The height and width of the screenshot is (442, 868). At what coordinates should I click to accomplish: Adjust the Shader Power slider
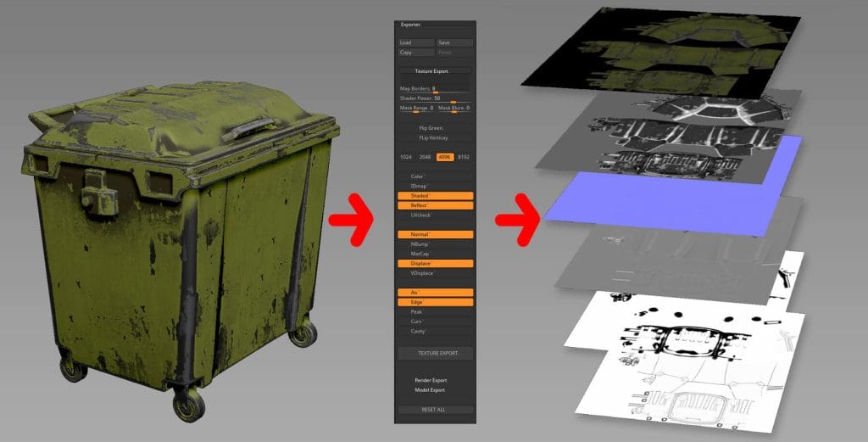pos(435,99)
